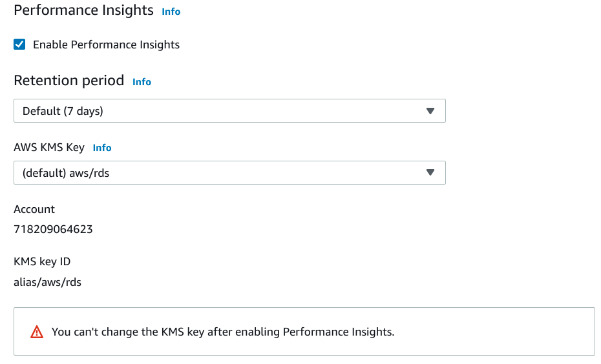The height and width of the screenshot is (364, 601).
Task: Open Info link next to AWS KMS Key
Action: (102, 148)
